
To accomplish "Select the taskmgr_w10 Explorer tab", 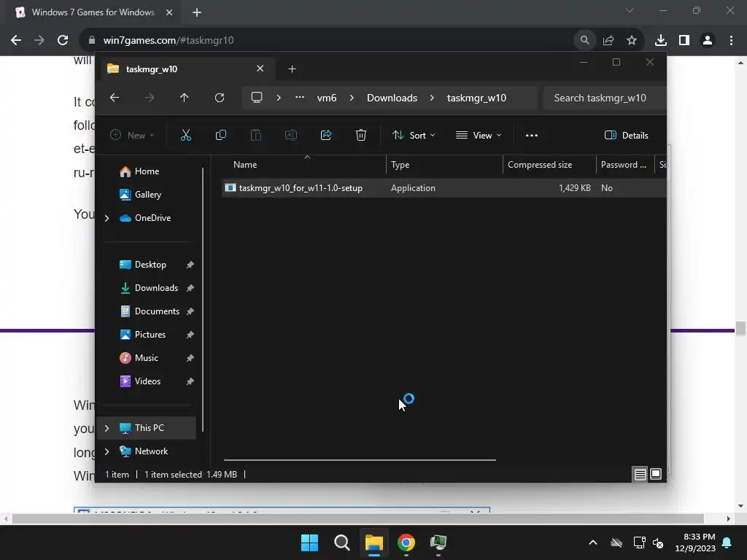I will (186, 69).
